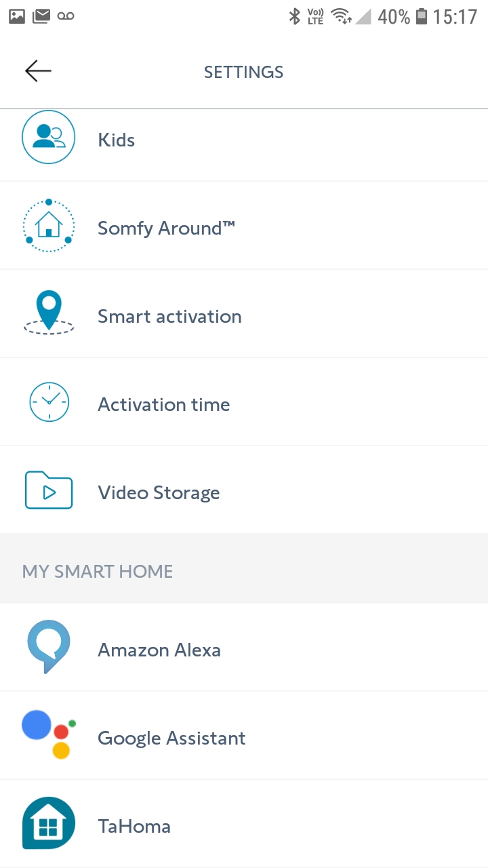Open Amazon Alexa integration
The width and height of the screenshot is (488, 868).
159,650
